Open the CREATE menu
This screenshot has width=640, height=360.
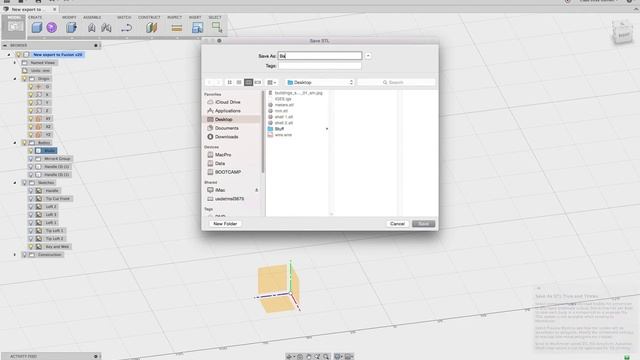[35, 17]
